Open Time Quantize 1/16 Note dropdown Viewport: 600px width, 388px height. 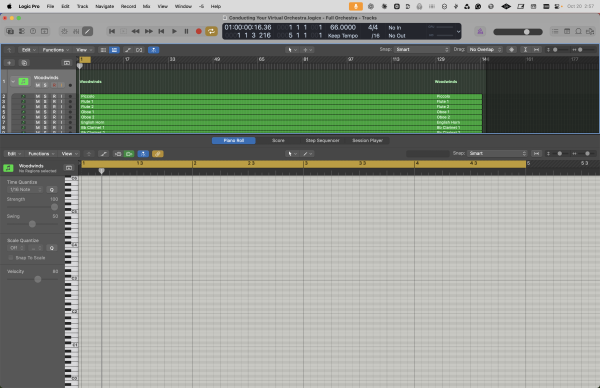click(25, 190)
